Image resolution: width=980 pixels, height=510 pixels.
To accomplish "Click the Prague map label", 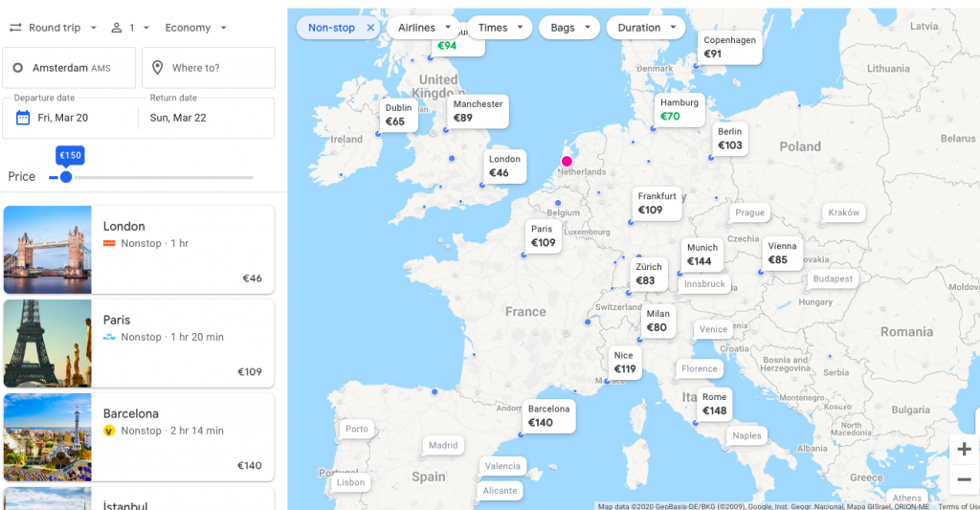I will click(750, 212).
